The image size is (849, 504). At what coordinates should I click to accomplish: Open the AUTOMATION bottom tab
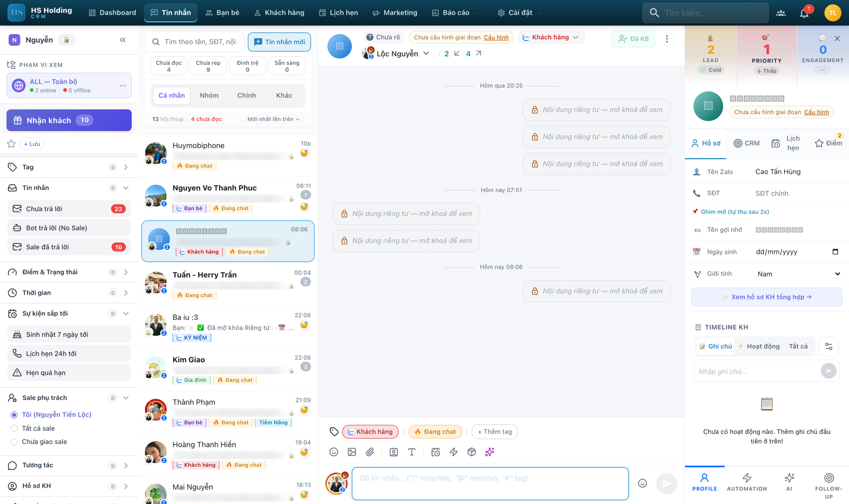click(x=747, y=483)
